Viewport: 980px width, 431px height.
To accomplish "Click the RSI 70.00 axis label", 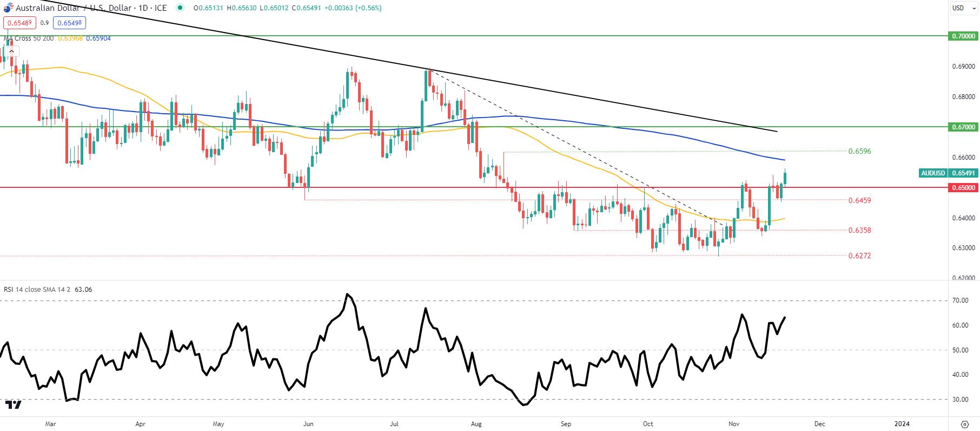I will (x=961, y=301).
